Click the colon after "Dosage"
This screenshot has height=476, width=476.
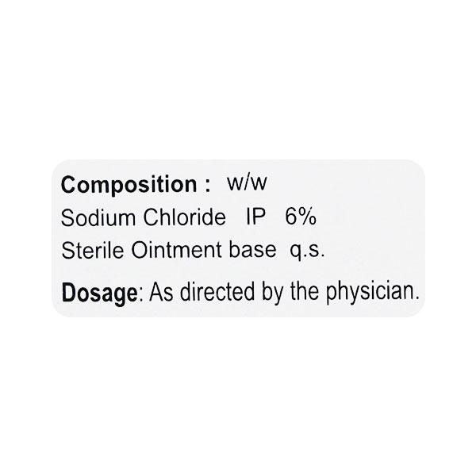coord(140,293)
